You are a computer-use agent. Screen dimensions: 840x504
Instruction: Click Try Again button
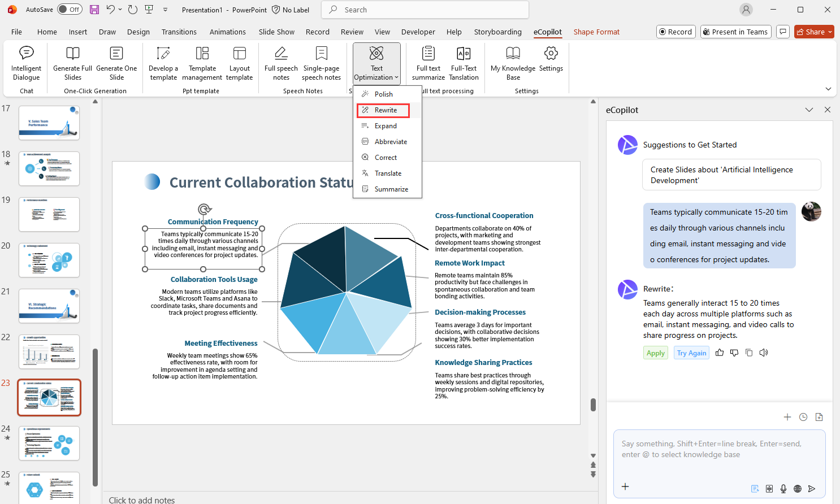click(691, 353)
